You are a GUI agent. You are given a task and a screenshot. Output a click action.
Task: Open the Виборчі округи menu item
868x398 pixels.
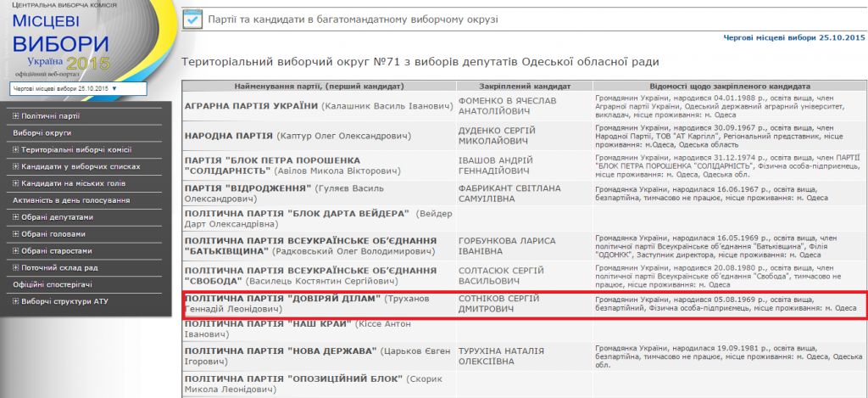click(42, 133)
